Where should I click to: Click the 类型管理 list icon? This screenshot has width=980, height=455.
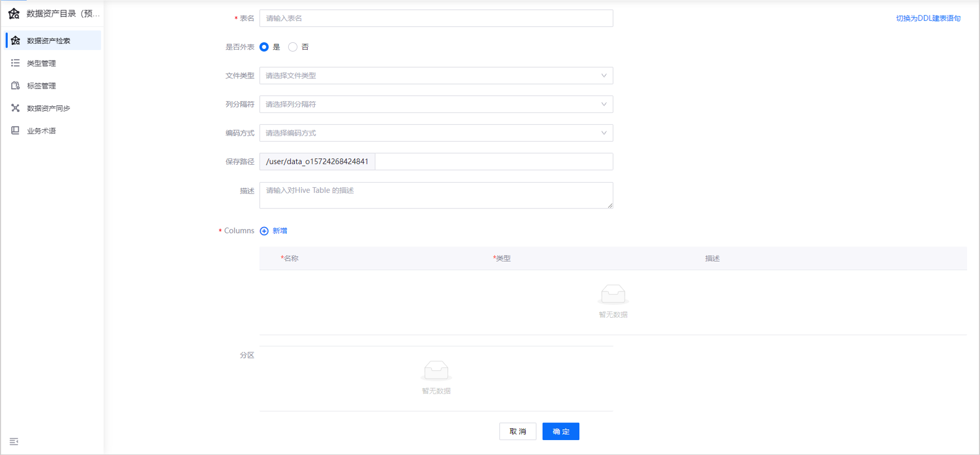coord(15,63)
